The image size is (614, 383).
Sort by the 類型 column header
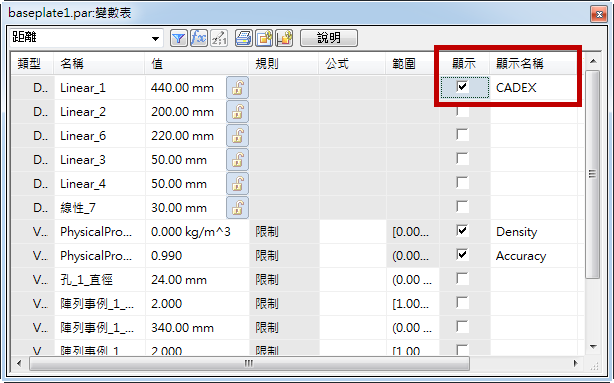click(32, 63)
